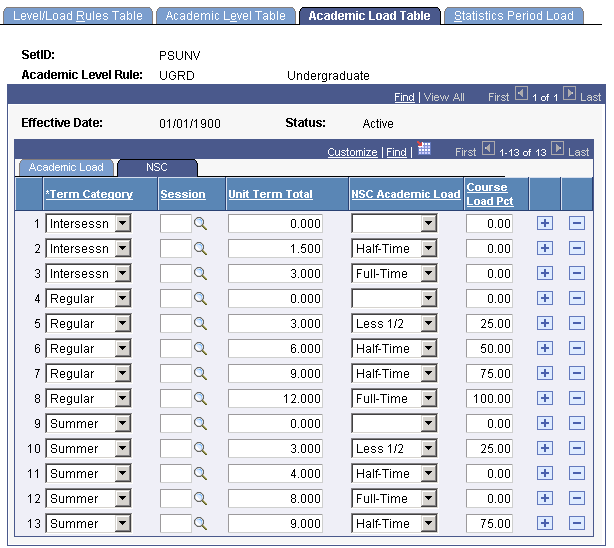614x548 pixels.
Task: Click the Session field in row 6
Action: (176, 349)
